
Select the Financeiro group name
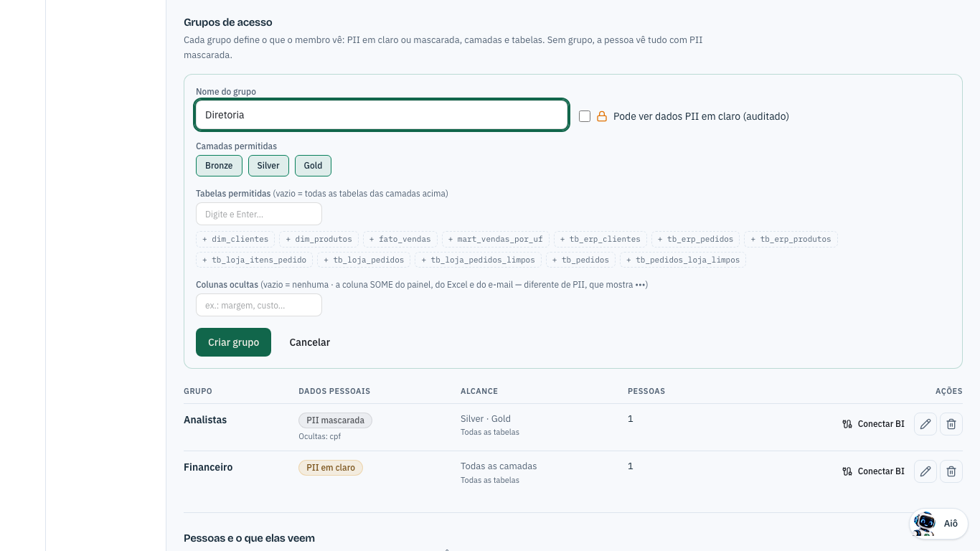coord(208,467)
